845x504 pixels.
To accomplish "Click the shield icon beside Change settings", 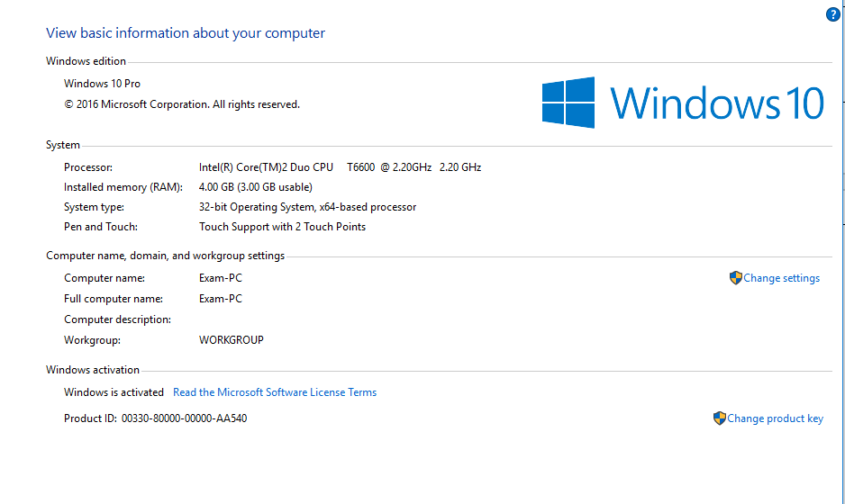I will [x=736, y=278].
